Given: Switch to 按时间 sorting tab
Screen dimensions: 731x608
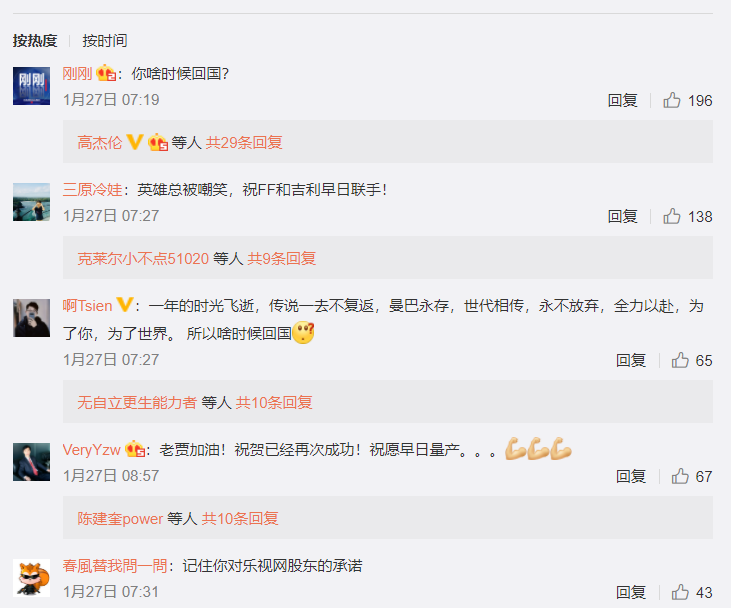Looking at the screenshot, I should 105,41.
